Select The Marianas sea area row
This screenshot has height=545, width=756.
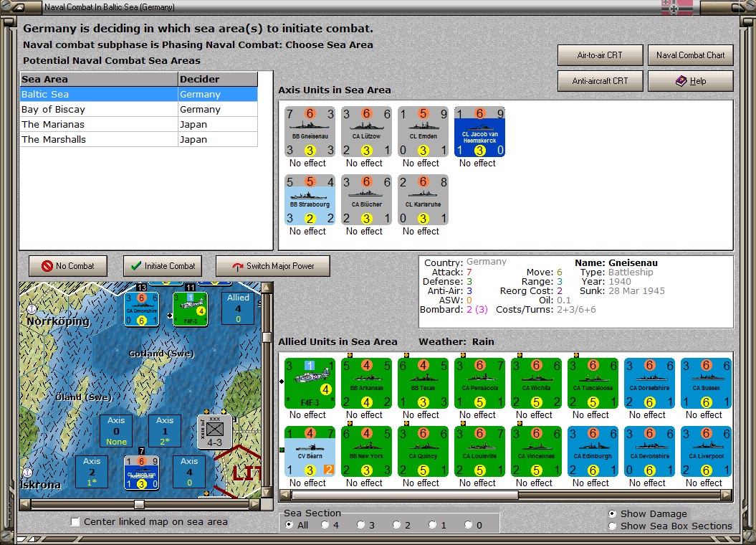[139, 124]
